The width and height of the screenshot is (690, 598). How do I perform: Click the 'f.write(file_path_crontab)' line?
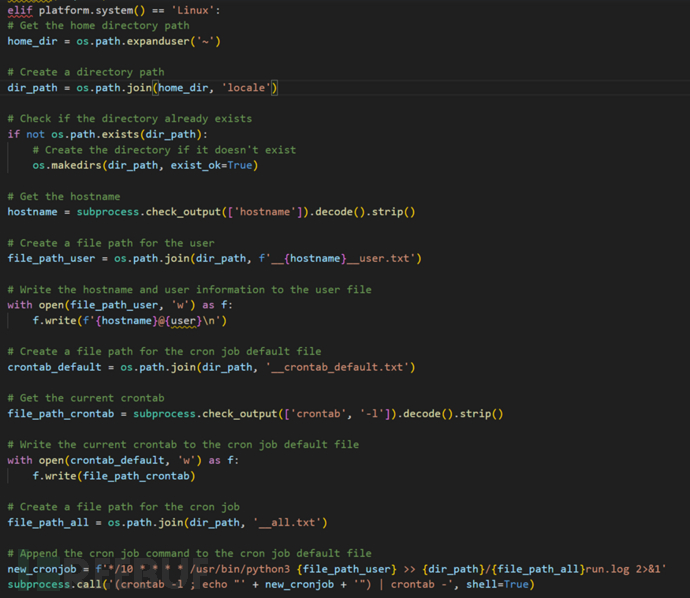[112, 475]
